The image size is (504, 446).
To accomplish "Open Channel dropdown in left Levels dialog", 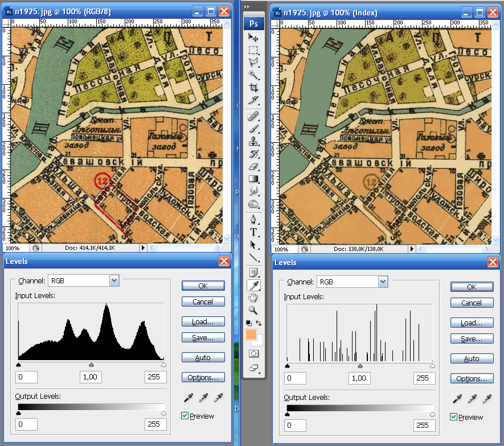I will click(114, 280).
